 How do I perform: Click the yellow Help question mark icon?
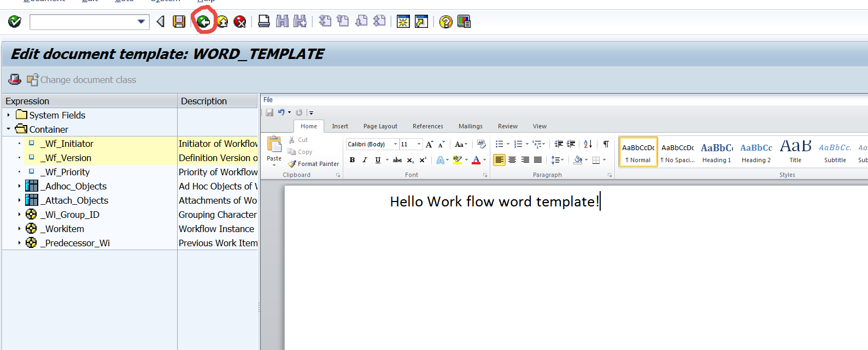[x=446, y=22]
